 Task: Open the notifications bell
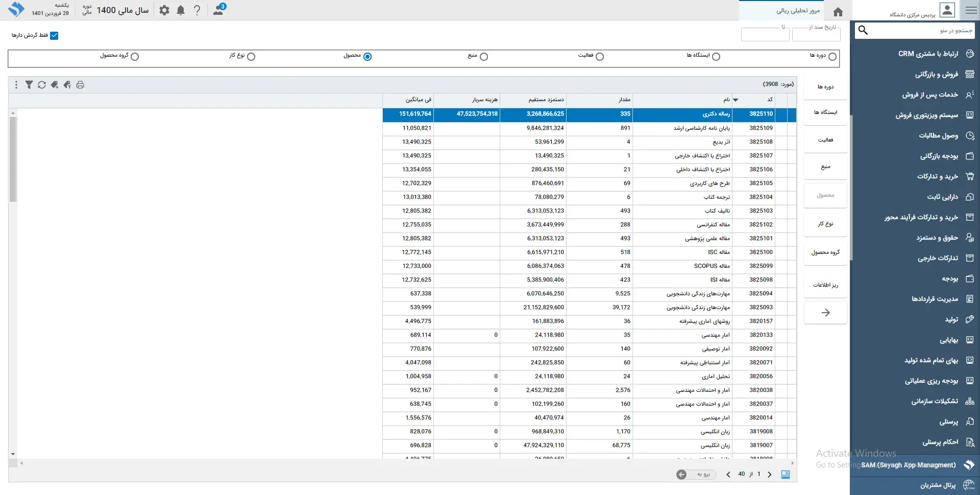pos(181,10)
